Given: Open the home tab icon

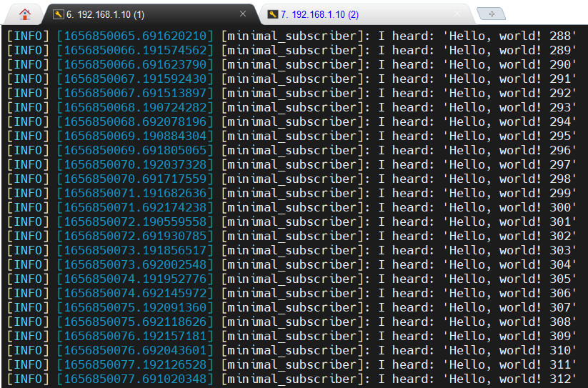Looking at the screenshot, I should point(25,14).
